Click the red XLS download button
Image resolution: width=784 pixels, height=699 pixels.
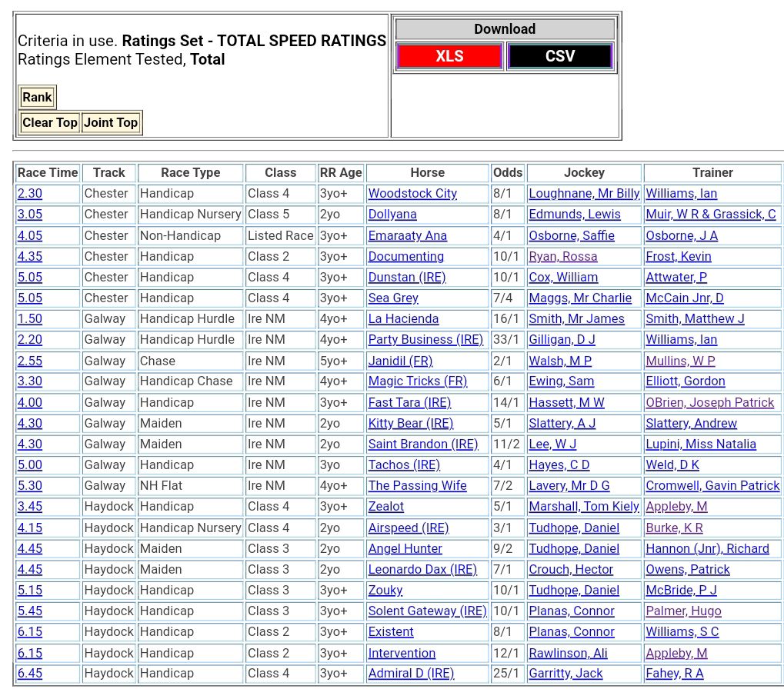[x=449, y=56]
